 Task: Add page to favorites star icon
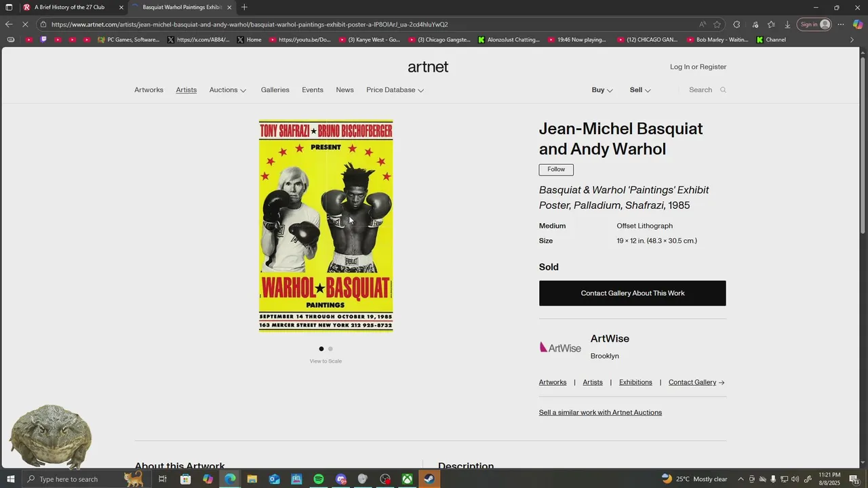(717, 24)
